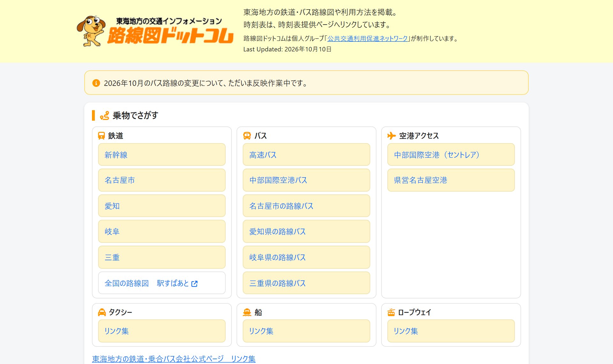This screenshot has height=364, width=613.
Task: Click the external link icon after 駅すぱあと
Action: 194,284
